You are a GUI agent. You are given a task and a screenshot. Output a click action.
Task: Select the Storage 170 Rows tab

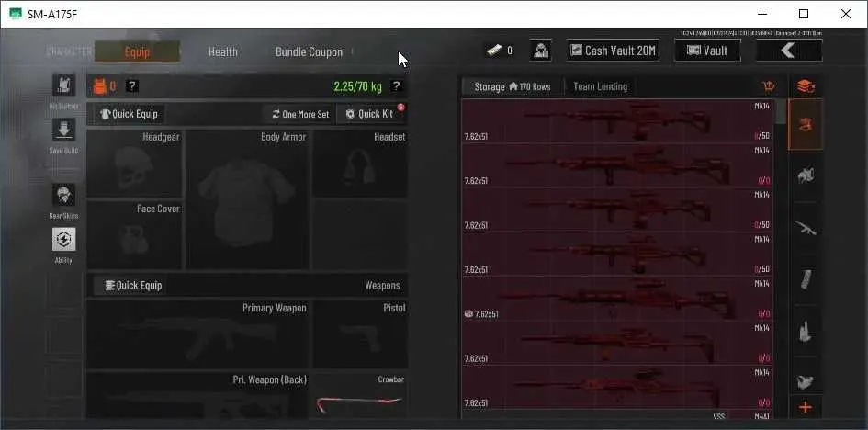coord(512,86)
